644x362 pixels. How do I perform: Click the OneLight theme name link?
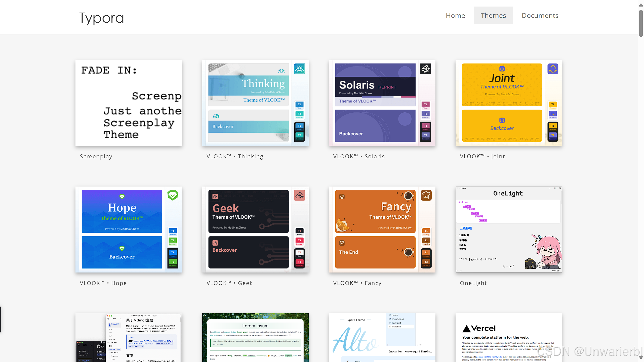(x=473, y=283)
